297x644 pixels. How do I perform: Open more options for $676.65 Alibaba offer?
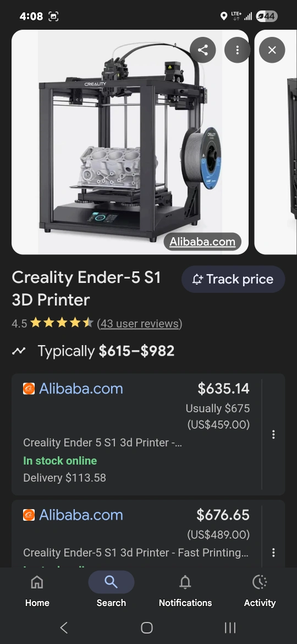click(x=273, y=553)
